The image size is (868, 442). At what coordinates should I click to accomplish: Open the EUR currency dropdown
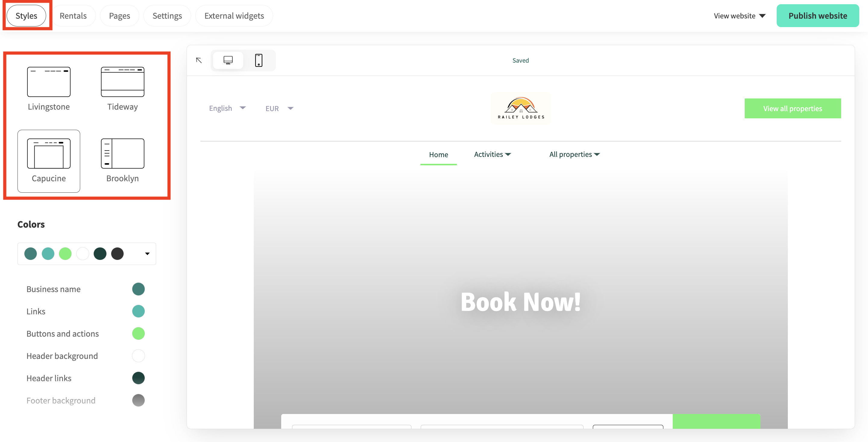[279, 108]
